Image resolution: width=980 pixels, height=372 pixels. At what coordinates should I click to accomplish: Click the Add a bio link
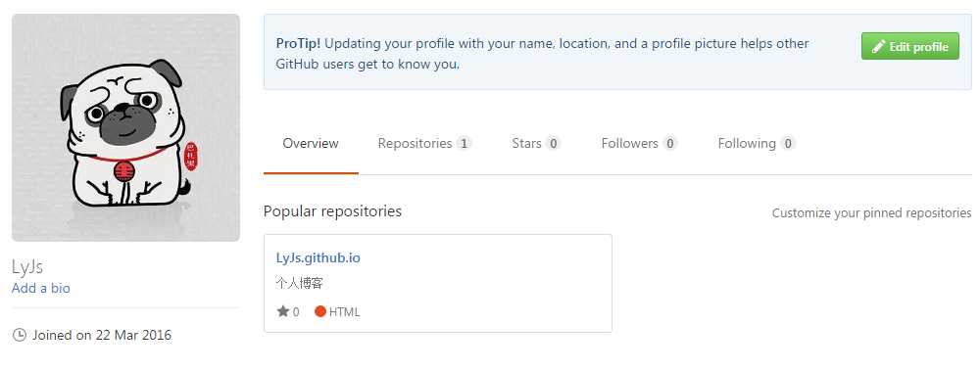[40, 288]
